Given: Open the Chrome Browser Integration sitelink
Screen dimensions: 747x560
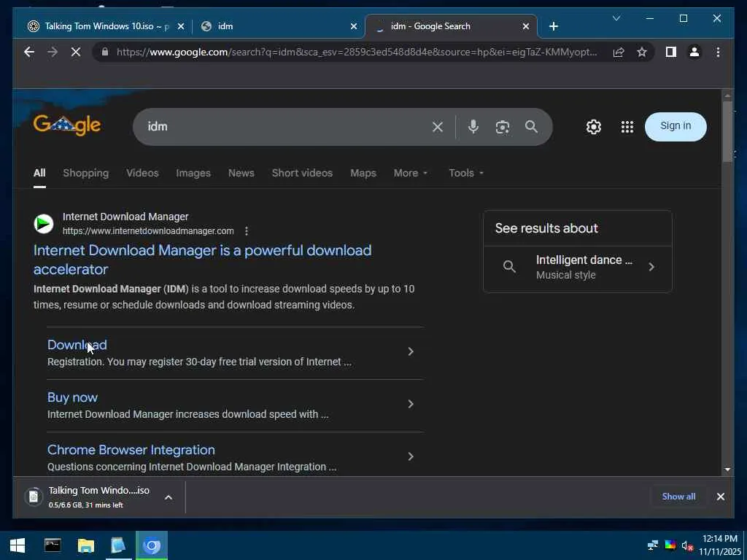Looking at the screenshot, I should [x=131, y=450].
